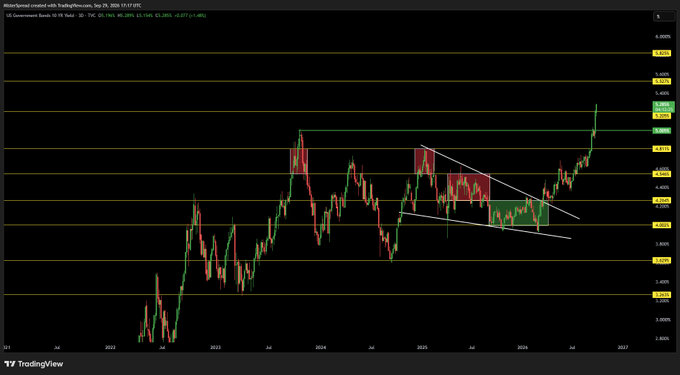Click the 5.825% yellow price label
The image size is (680, 375).
point(661,53)
